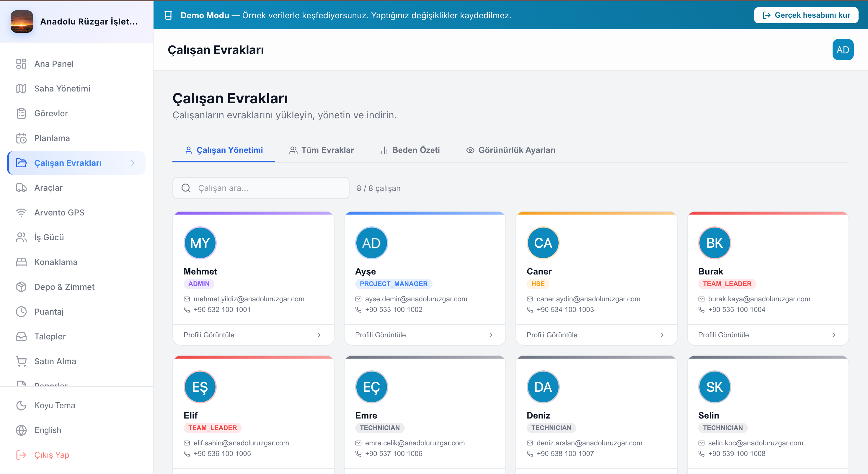Switch to Tüm Evraklar tab

(x=322, y=150)
